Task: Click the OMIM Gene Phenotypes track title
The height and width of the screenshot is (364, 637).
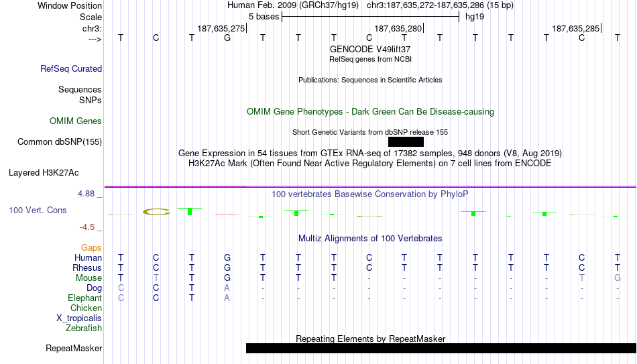Action: [x=370, y=112]
